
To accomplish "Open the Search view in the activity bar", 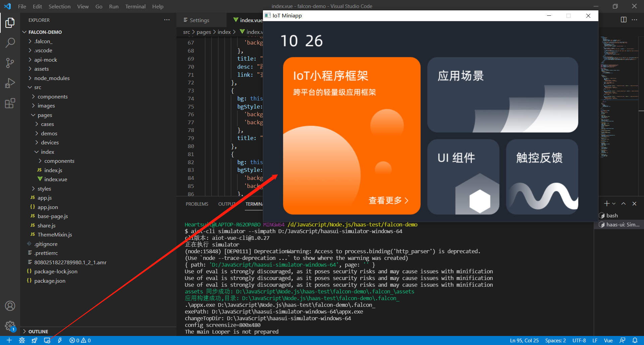I will 10,43.
